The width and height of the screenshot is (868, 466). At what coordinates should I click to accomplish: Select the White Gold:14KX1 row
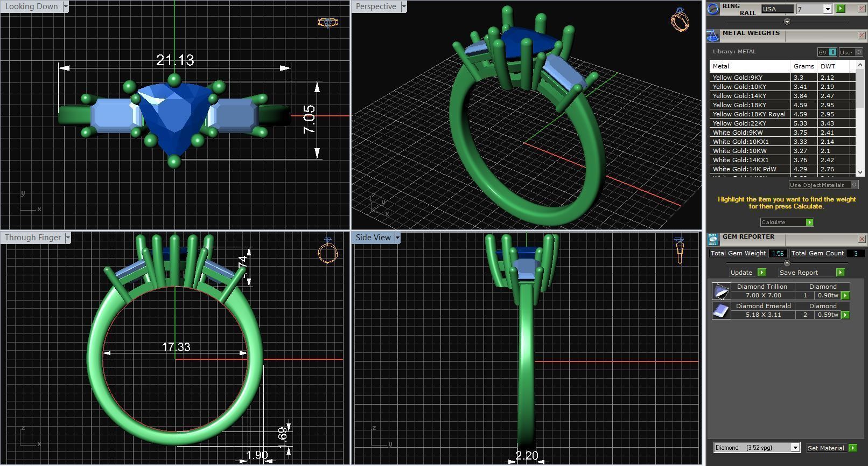[782, 160]
